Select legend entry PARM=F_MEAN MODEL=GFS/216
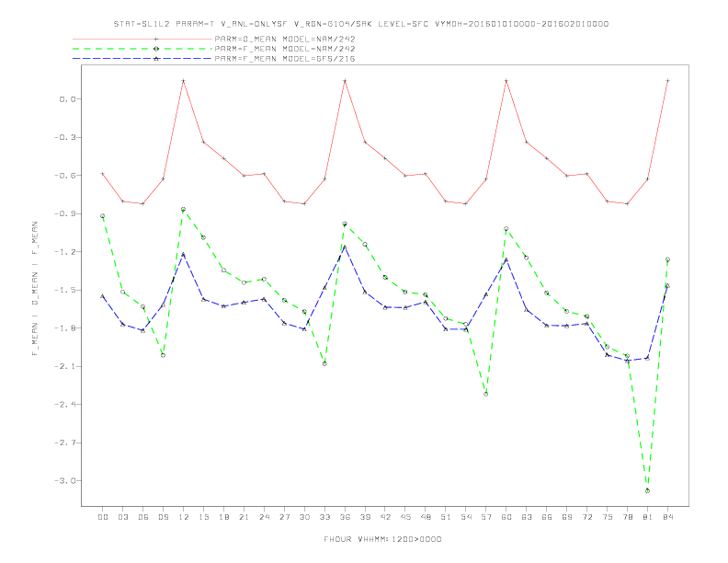 pyautogui.click(x=285, y=59)
